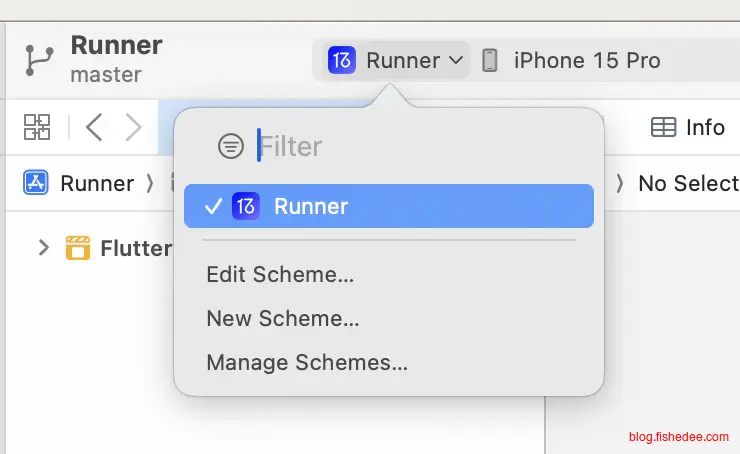
Task: Click the Runner master branch title
Action: [116, 46]
